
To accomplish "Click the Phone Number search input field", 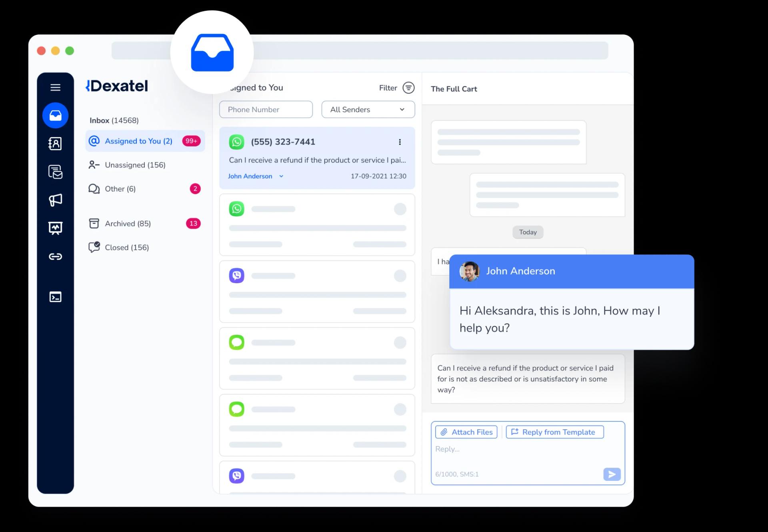I will click(266, 109).
